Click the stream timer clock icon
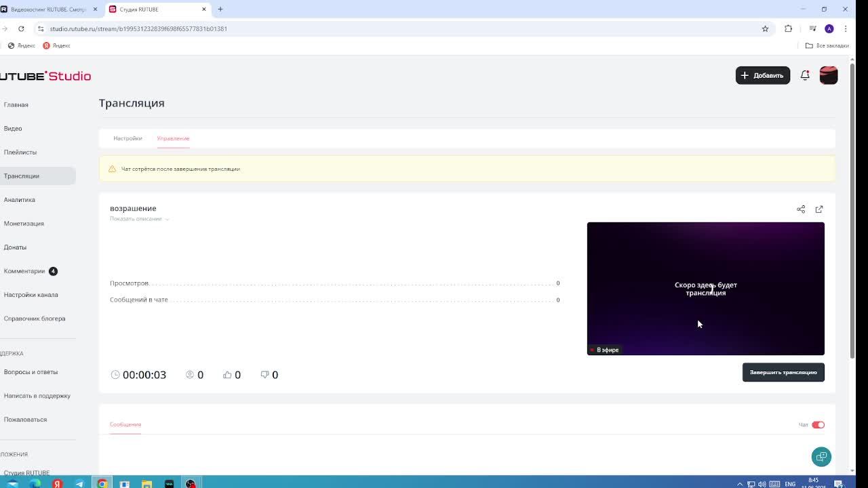This screenshot has width=868, height=488. pos(115,375)
